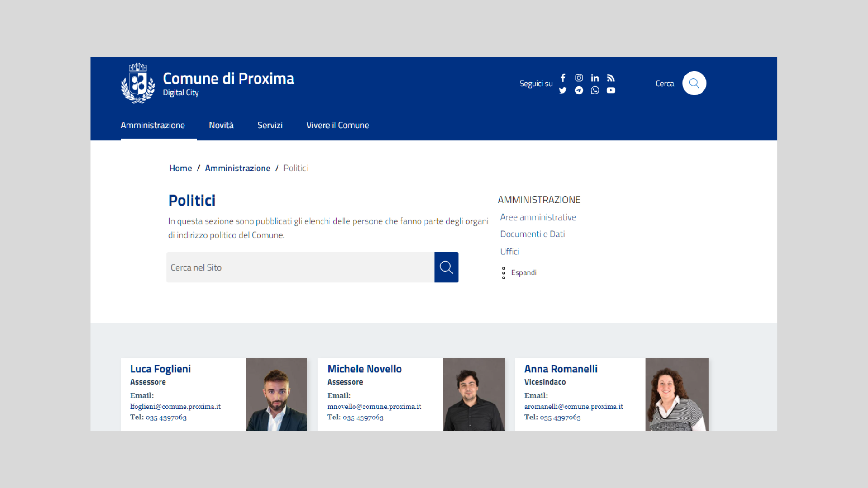The height and width of the screenshot is (488, 868).
Task: Go to Home breadcrumb link
Action: [180, 168]
